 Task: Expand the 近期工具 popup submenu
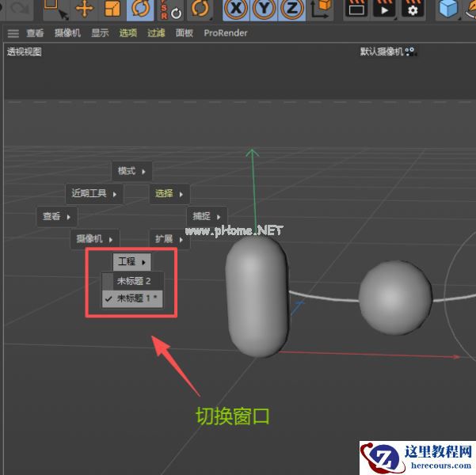(94, 194)
